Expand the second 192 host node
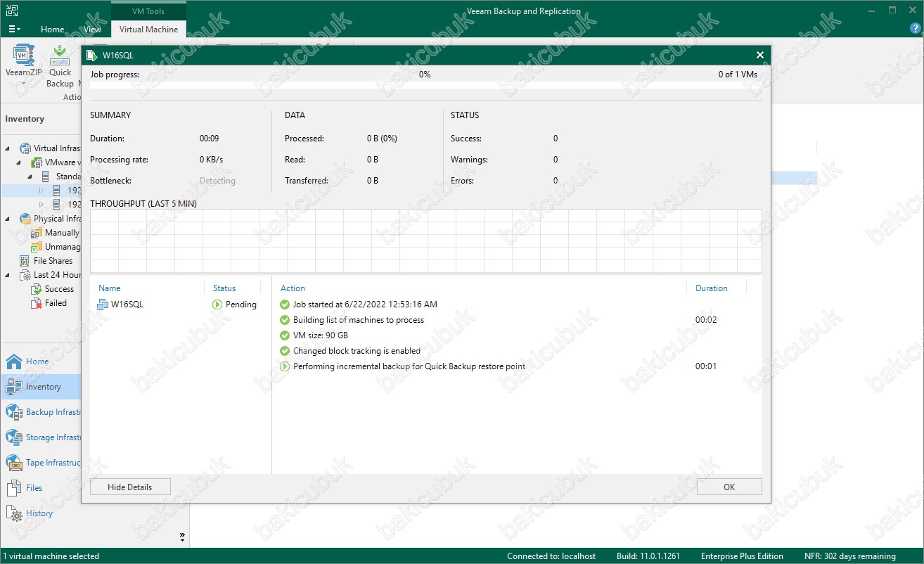 [41, 205]
